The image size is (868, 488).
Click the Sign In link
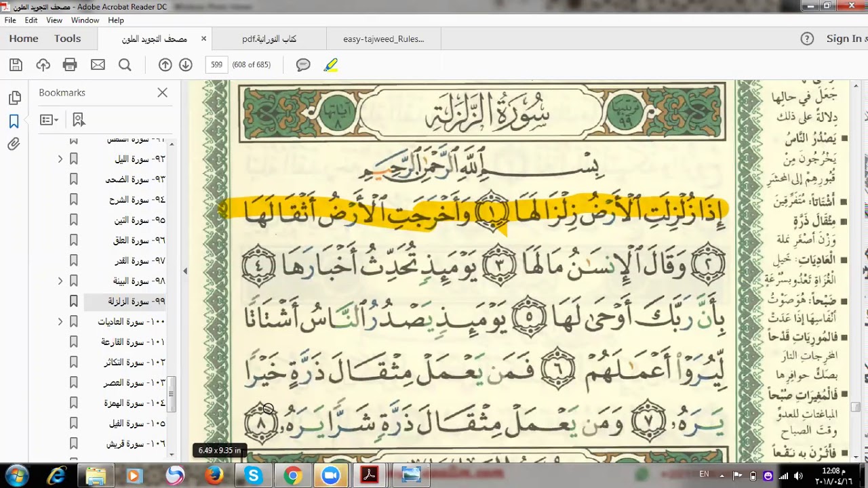(845, 39)
